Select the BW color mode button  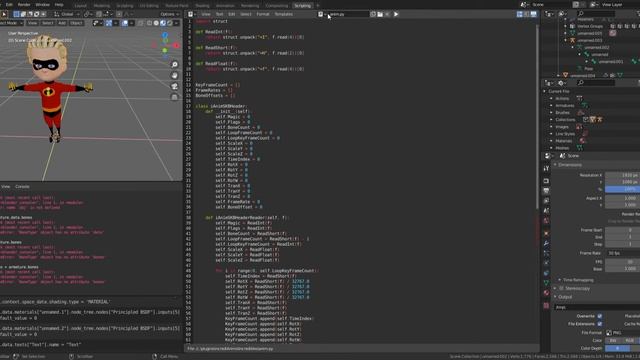pyautogui.click(x=613, y=340)
